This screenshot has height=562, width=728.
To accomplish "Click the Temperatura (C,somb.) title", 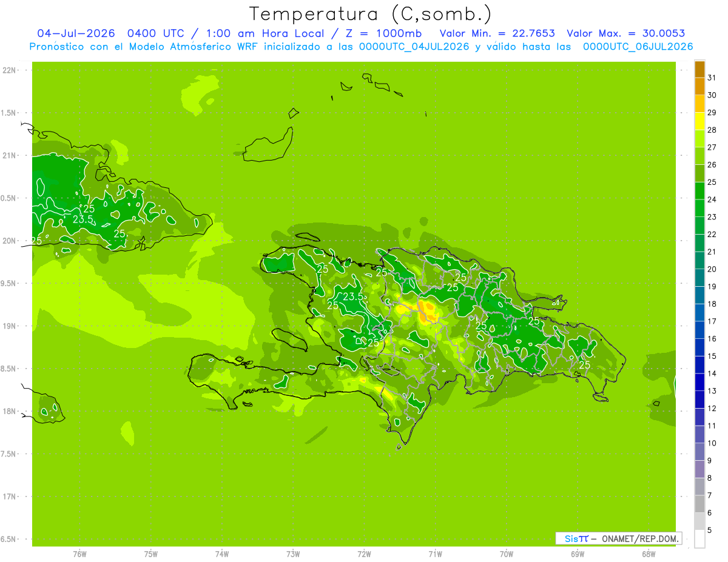I will (370, 13).
